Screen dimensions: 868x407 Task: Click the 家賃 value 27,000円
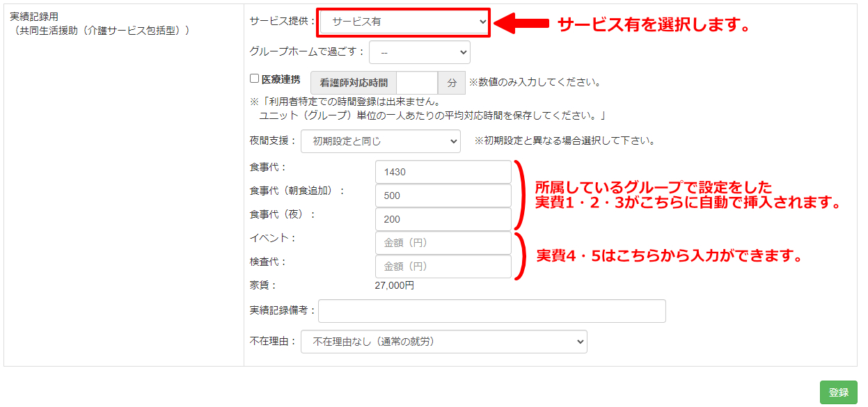pos(395,285)
